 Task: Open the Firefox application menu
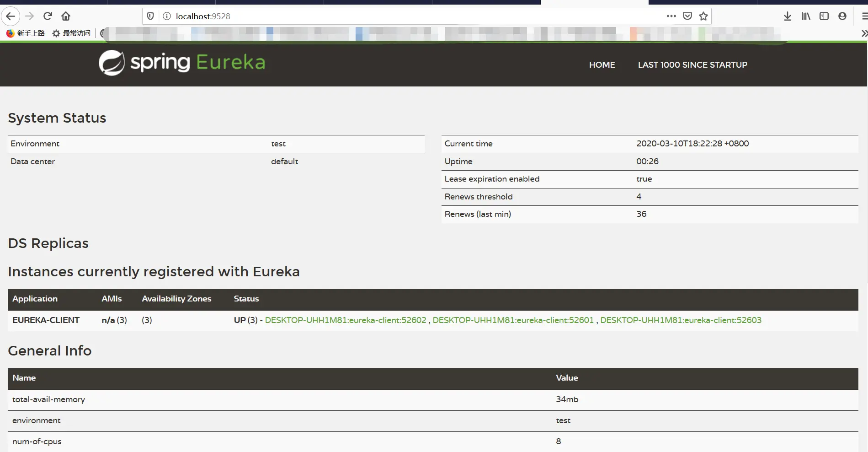tap(864, 16)
